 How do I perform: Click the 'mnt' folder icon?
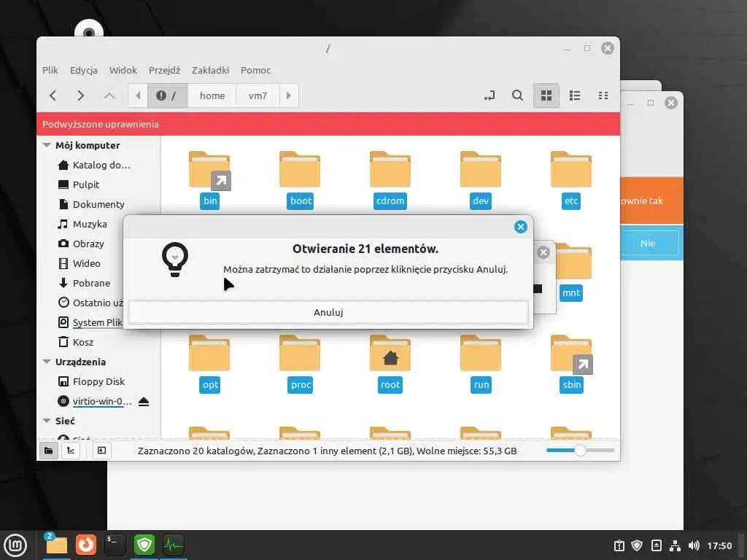tap(573, 262)
